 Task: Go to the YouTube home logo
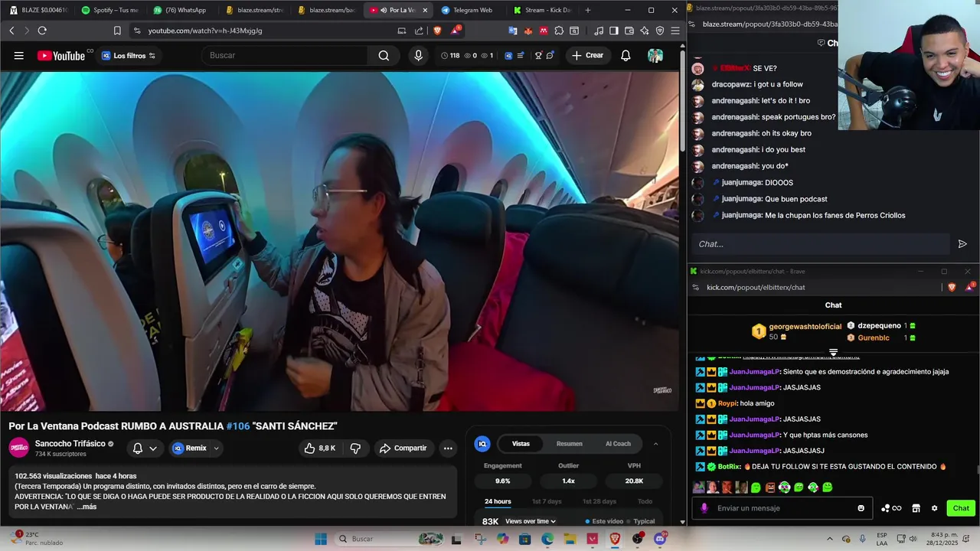click(60, 56)
